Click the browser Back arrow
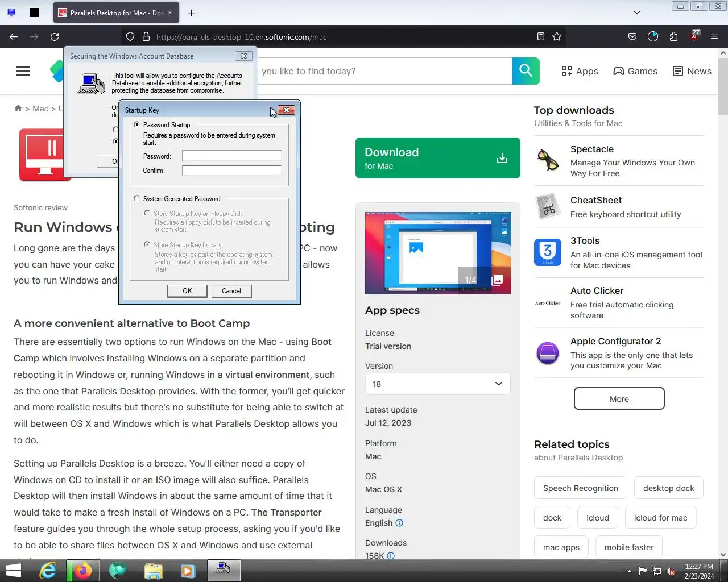 coord(14,37)
